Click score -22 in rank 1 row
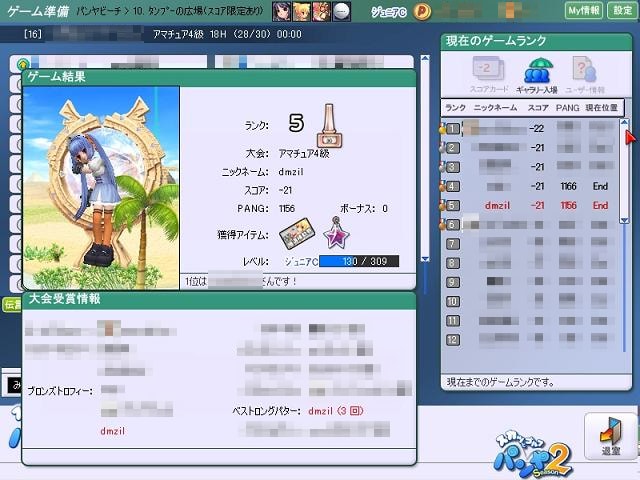Image resolution: width=640 pixels, height=480 pixels. tap(537, 129)
